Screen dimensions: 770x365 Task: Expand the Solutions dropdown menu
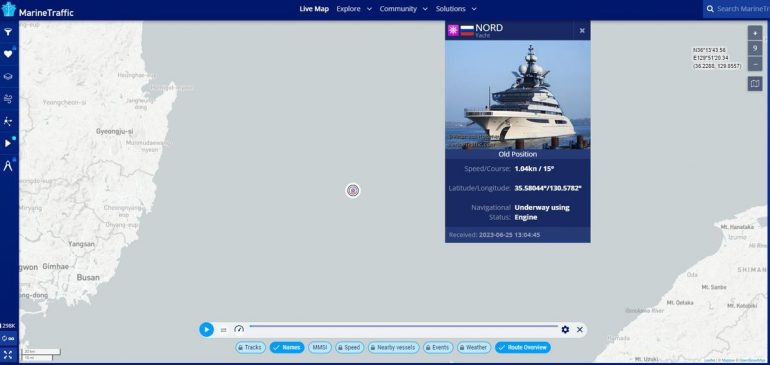(x=456, y=9)
